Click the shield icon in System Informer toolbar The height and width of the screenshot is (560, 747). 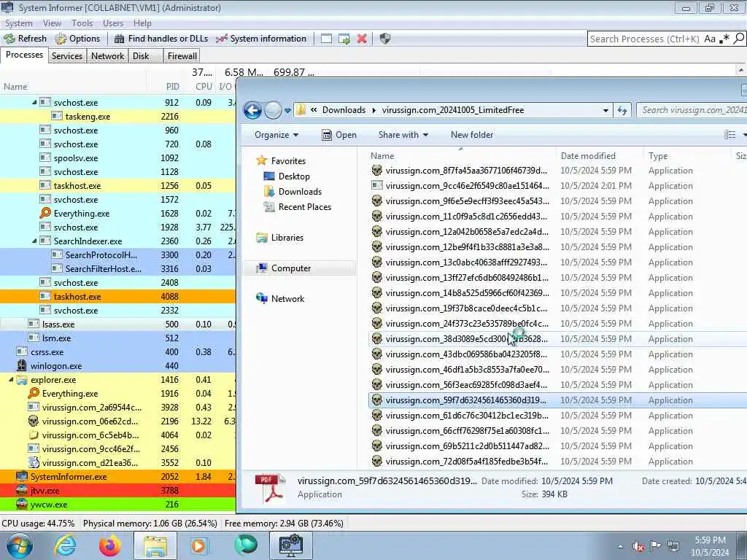(x=385, y=39)
